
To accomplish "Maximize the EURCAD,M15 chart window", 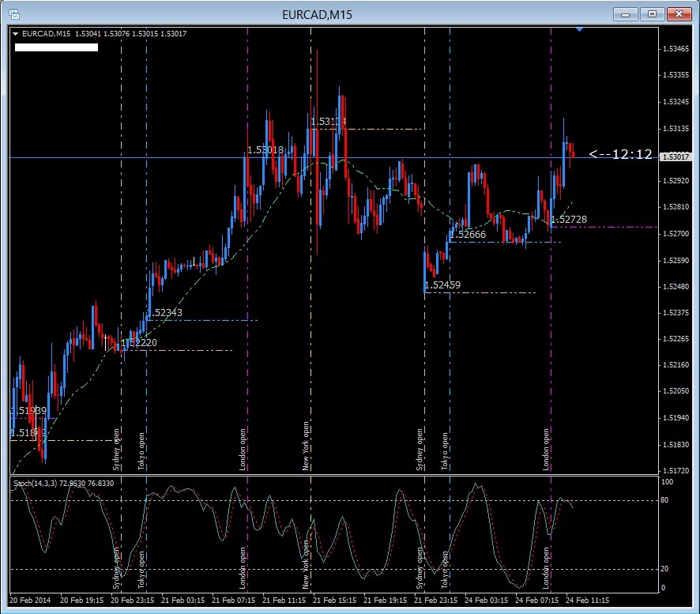I will click(652, 13).
